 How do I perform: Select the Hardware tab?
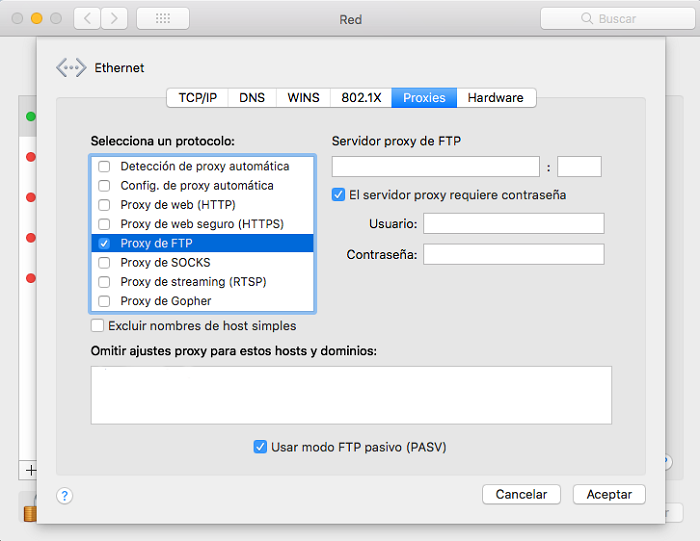pyautogui.click(x=495, y=98)
